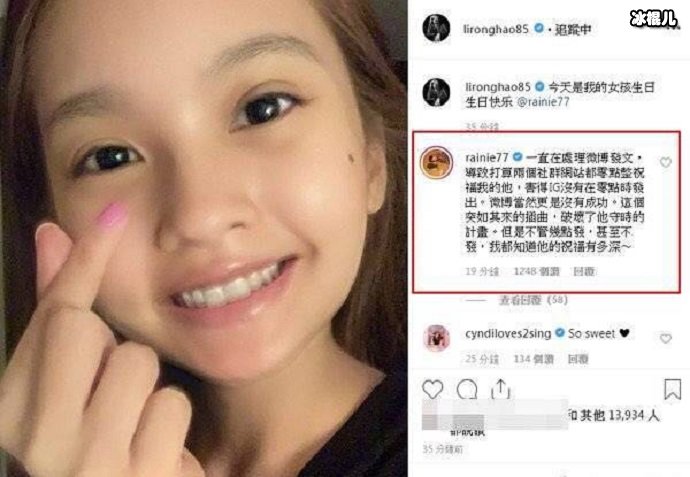Open lironghao85 avatar in the post header
This screenshot has width=690, height=477.
click(436, 28)
